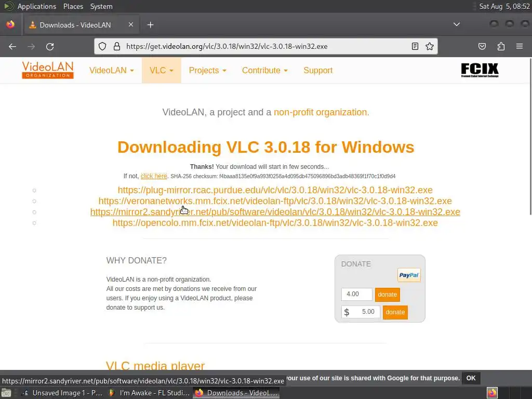Expand the VLC navigation dropdown
The width and height of the screenshot is (532, 399).
[162, 70]
